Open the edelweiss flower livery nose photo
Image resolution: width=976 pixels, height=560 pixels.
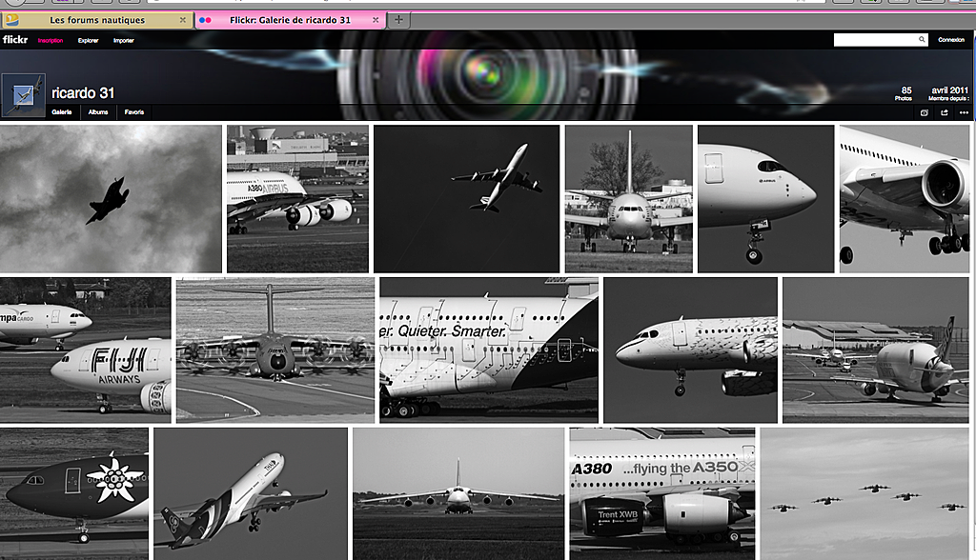pos(74,493)
